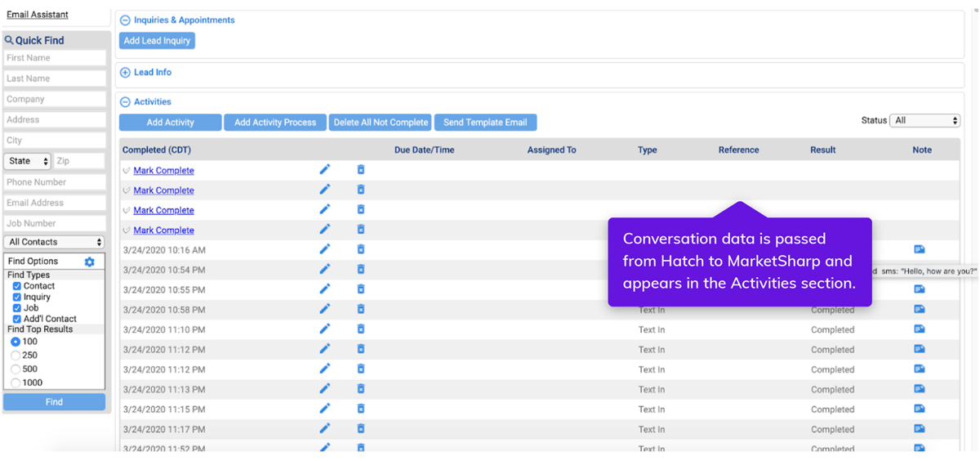Click trash icon for first Mark Complete row
The image size is (980, 461).
click(x=361, y=170)
